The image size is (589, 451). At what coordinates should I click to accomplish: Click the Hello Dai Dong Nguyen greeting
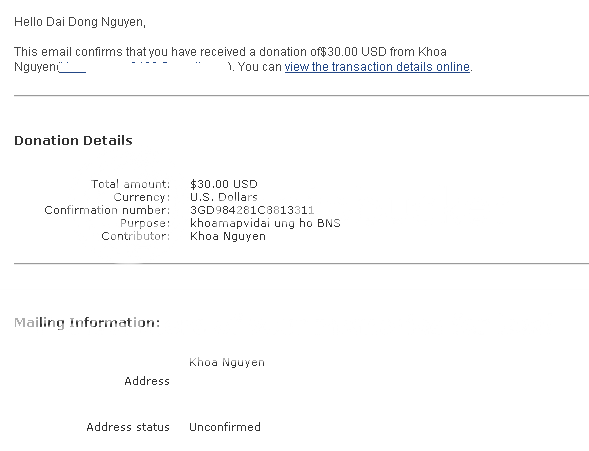pos(80,22)
